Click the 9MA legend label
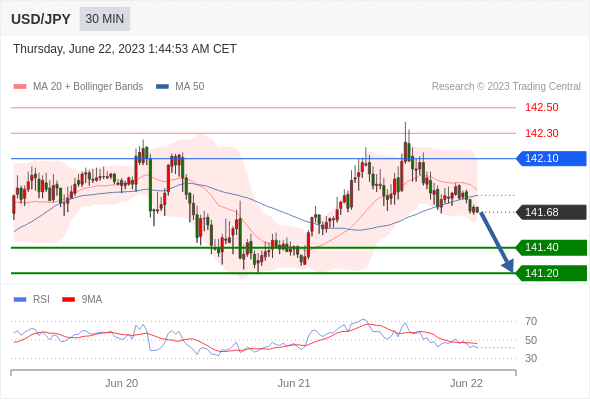Image resolution: width=590 pixels, height=400 pixels. pos(92,300)
